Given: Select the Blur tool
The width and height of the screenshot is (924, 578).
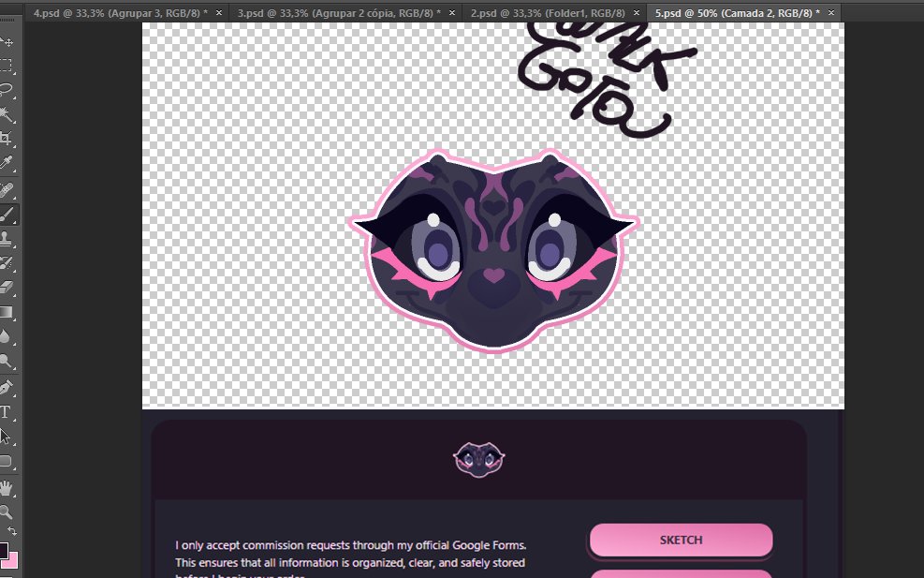Looking at the screenshot, I should (x=7, y=336).
